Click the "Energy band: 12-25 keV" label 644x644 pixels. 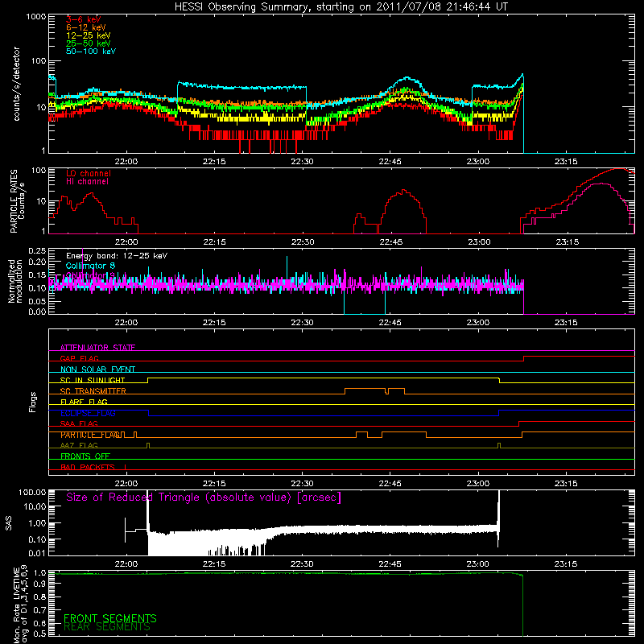[117, 256]
